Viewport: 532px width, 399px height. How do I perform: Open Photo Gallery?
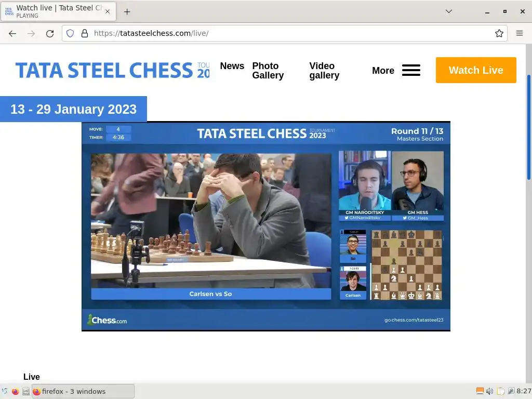268,71
